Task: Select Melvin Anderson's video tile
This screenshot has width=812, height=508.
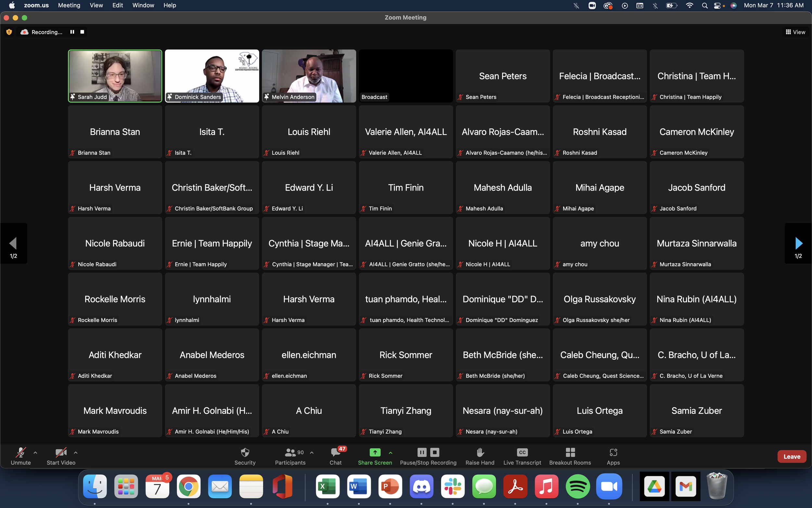Action: tap(309, 76)
